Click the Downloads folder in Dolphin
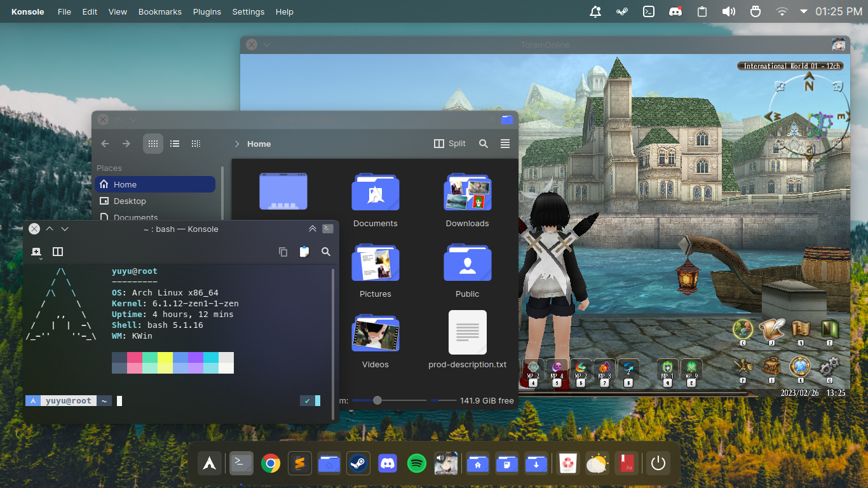This screenshot has width=868, height=488. pos(467,200)
